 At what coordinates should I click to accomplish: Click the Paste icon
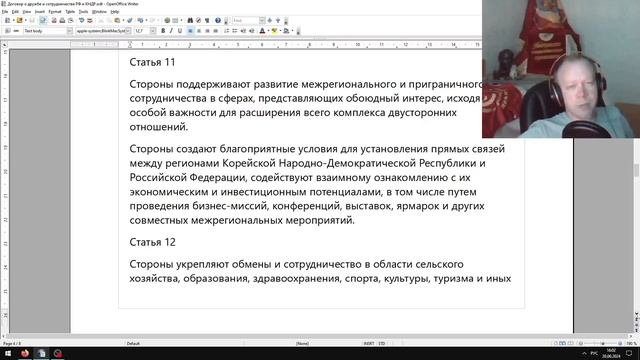(117, 20)
